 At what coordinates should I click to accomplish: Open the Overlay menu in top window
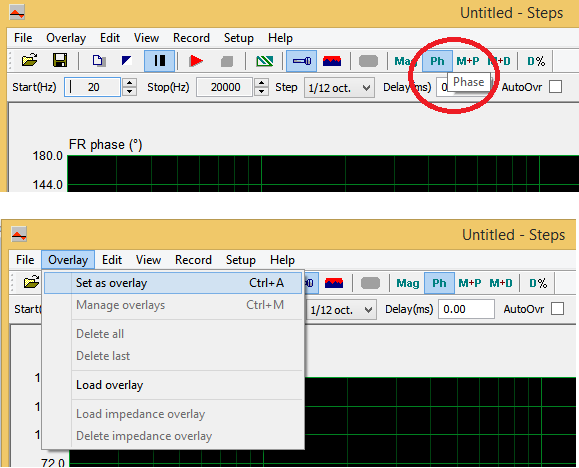click(66, 38)
